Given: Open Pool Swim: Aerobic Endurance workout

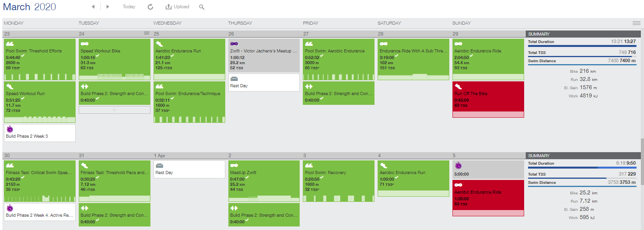Looking at the screenshot, I should [338, 59].
